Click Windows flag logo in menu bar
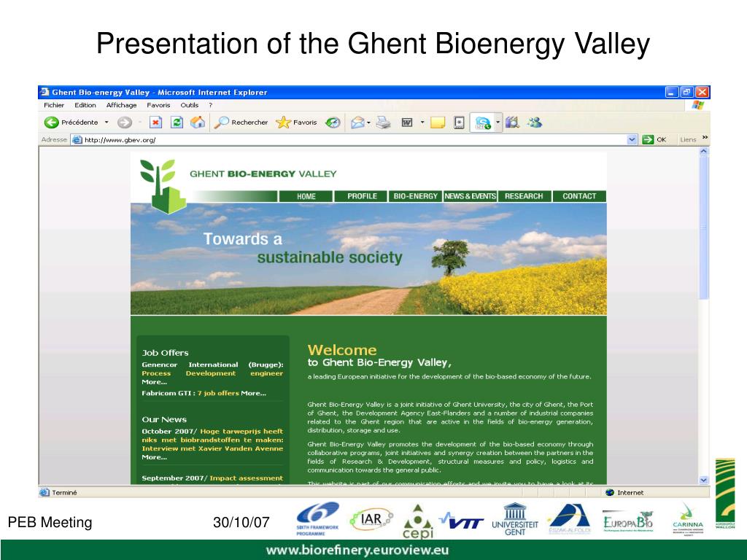 (x=697, y=105)
